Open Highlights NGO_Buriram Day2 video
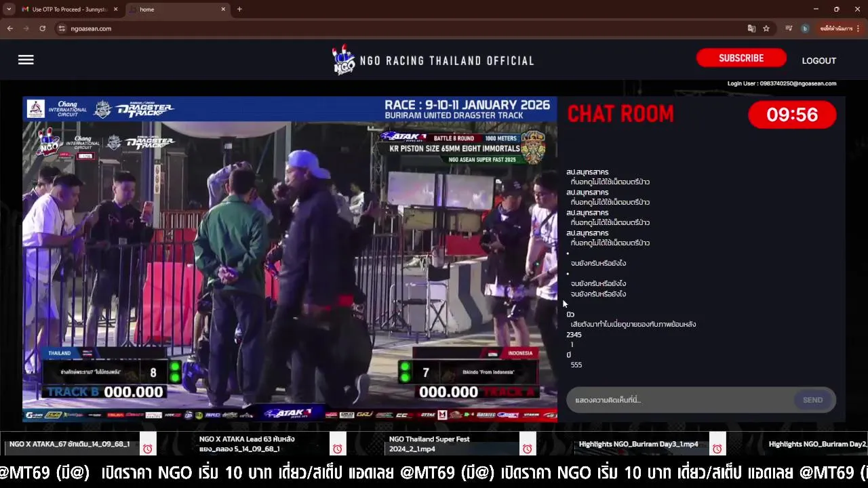Image resolution: width=868 pixels, height=488 pixels. (818, 444)
